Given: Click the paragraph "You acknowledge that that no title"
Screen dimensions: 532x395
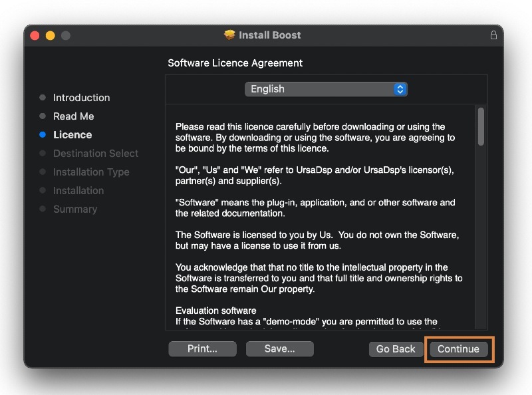Looking at the screenshot, I should pos(319,278).
